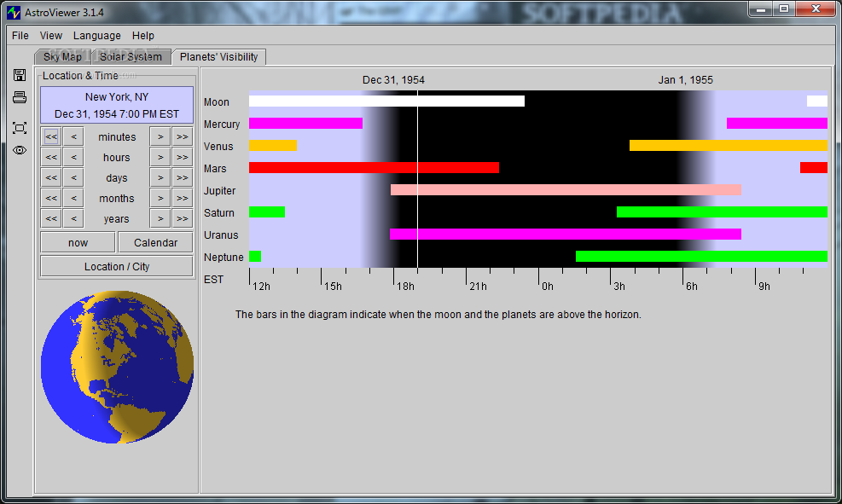Step forward one hour with > button
Image resolution: width=842 pixels, height=504 pixels.
coord(160,157)
